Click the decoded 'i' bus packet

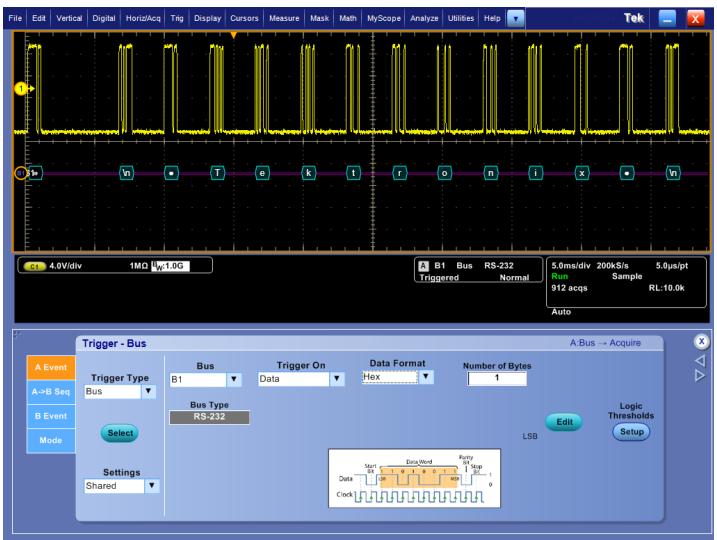pos(535,173)
